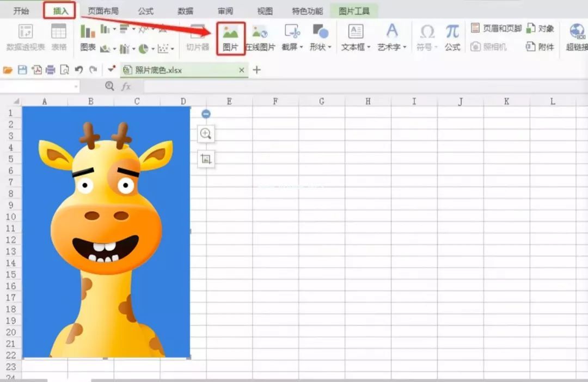The image size is (588, 382).
Task: Click the crop icon beside the giraffe image
Action: (206, 159)
